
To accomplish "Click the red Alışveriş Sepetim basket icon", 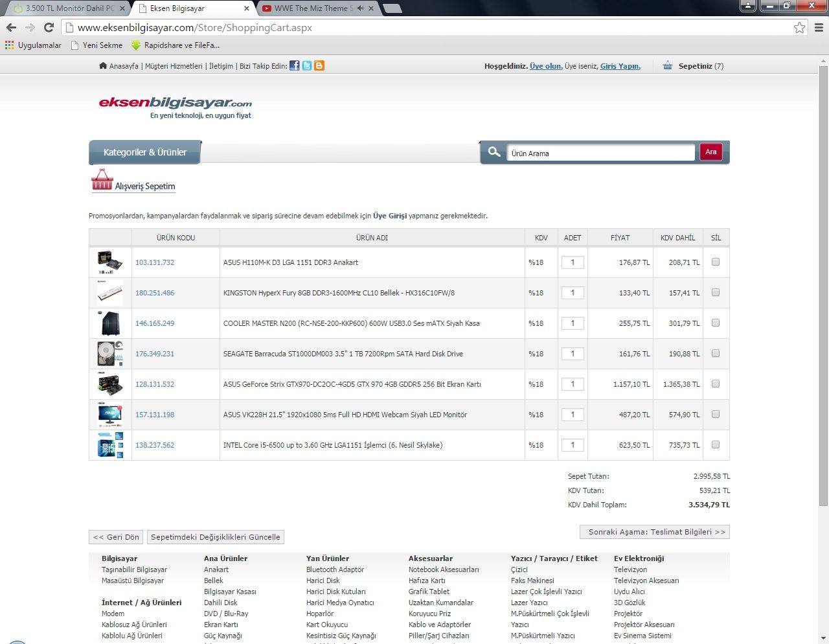I will pyautogui.click(x=102, y=179).
